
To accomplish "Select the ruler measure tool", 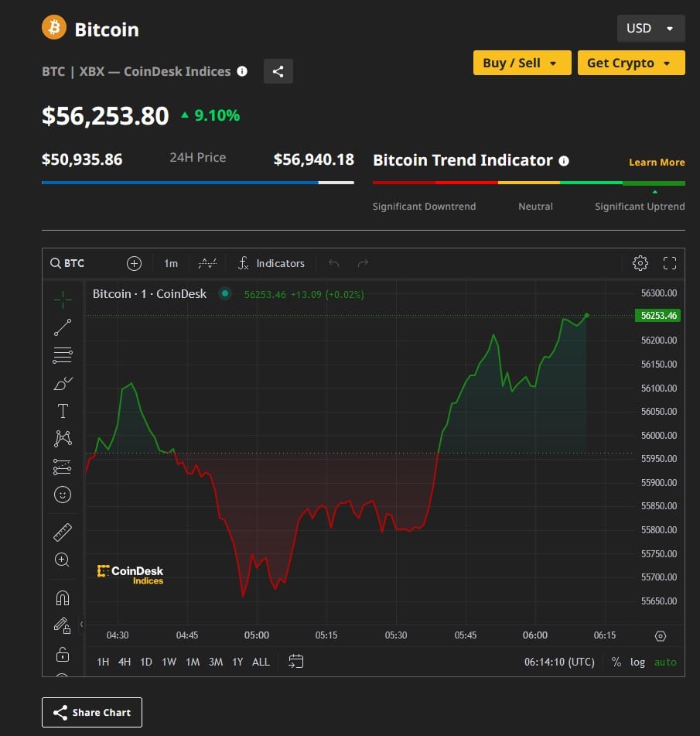I will tap(63, 532).
